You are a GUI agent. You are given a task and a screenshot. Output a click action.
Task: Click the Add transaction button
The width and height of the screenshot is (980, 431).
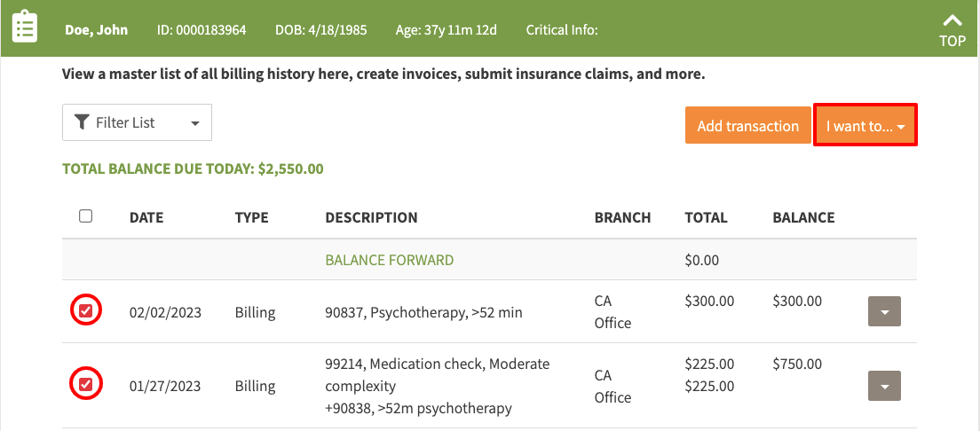(x=747, y=126)
